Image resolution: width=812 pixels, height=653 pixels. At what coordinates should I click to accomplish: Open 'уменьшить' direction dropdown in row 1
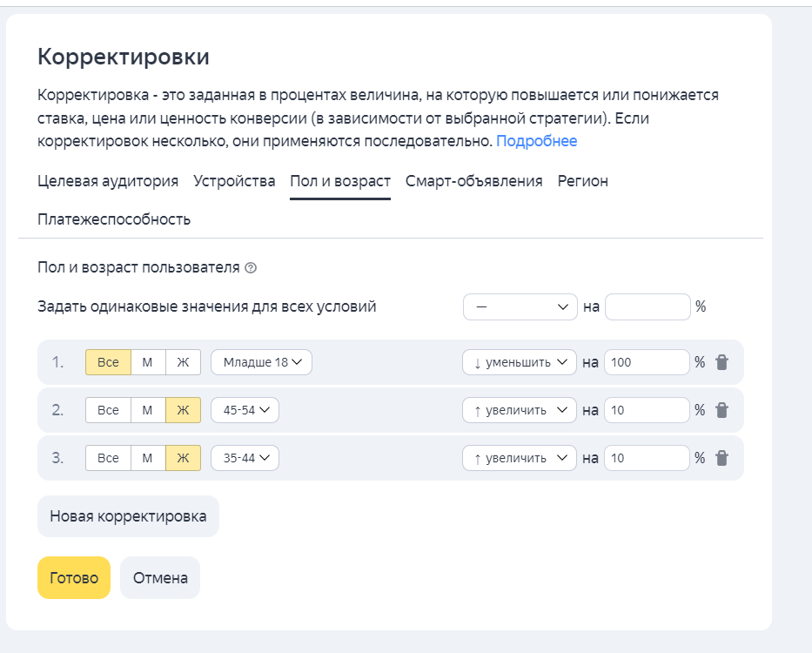[x=520, y=362]
